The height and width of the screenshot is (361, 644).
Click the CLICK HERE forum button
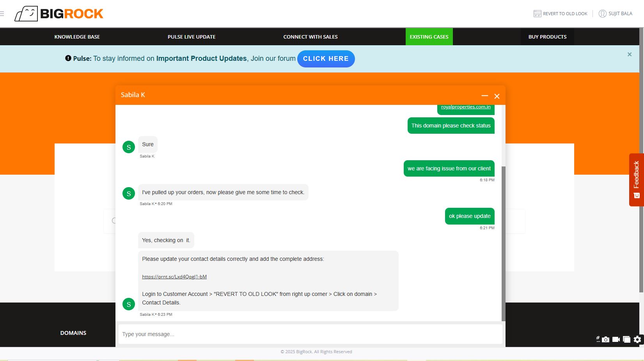(326, 59)
